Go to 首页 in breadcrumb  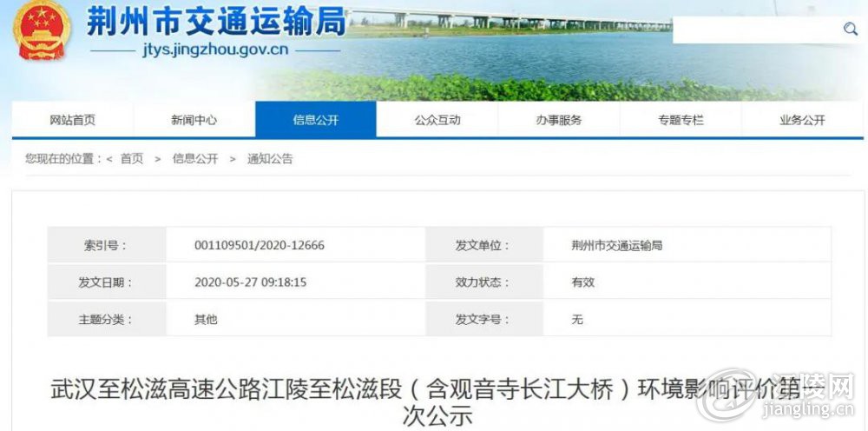pos(132,159)
